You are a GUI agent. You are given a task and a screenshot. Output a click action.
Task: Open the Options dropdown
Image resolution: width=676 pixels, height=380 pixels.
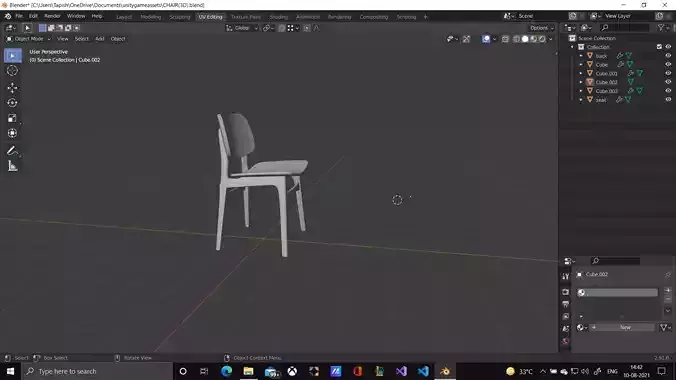pyautogui.click(x=542, y=28)
